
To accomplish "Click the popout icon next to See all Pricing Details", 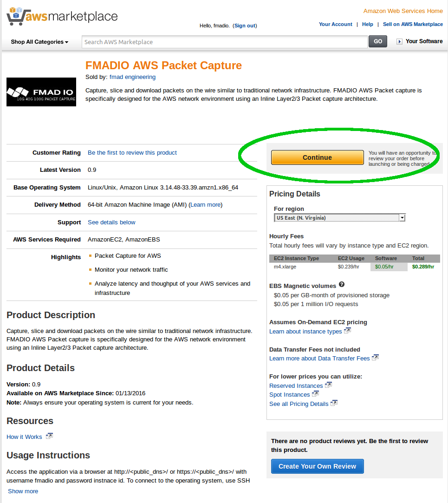I will point(334,403).
